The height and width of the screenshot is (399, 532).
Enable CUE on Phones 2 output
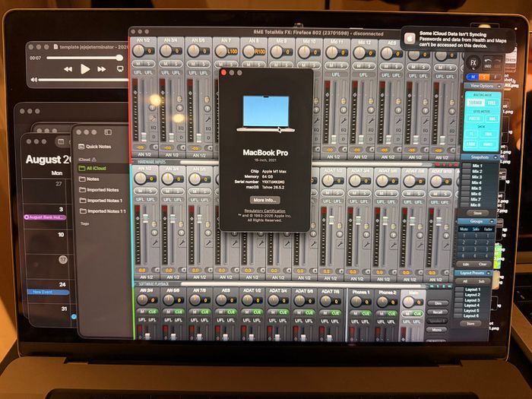tap(391, 313)
